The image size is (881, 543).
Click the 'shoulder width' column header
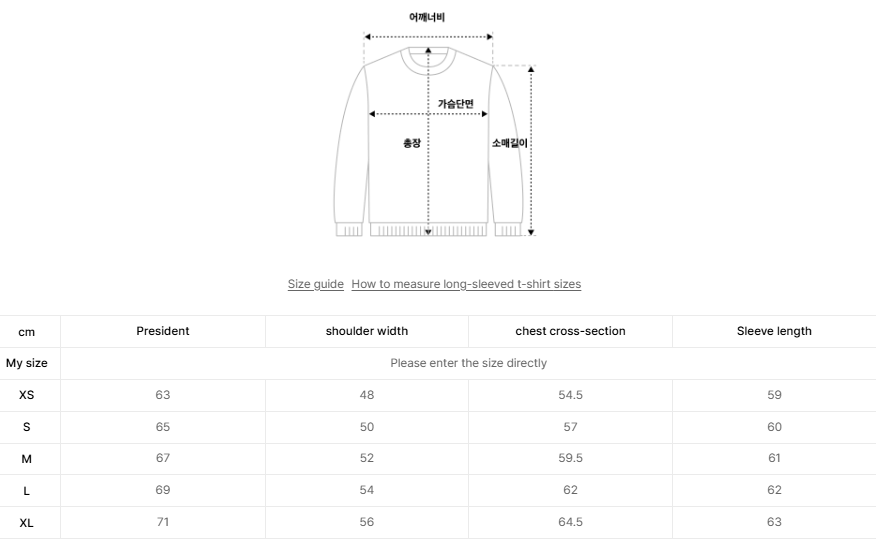click(x=367, y=331)
